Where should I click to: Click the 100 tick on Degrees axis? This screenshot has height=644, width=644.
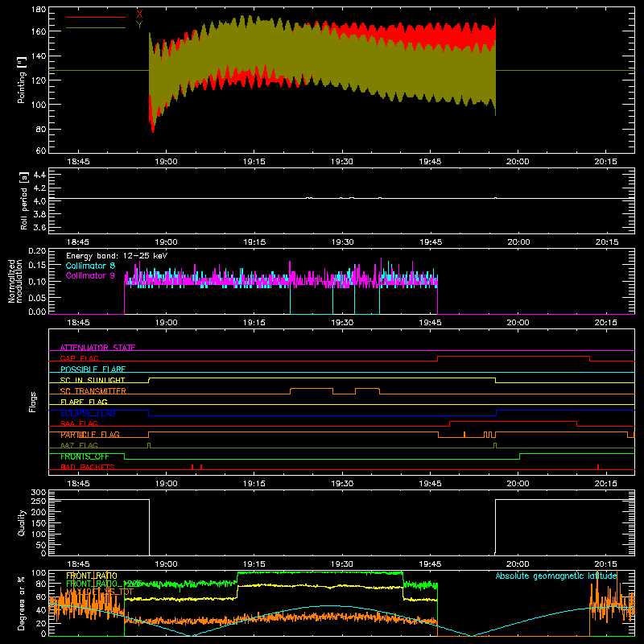pyautogui.click(x=38, y=573)
